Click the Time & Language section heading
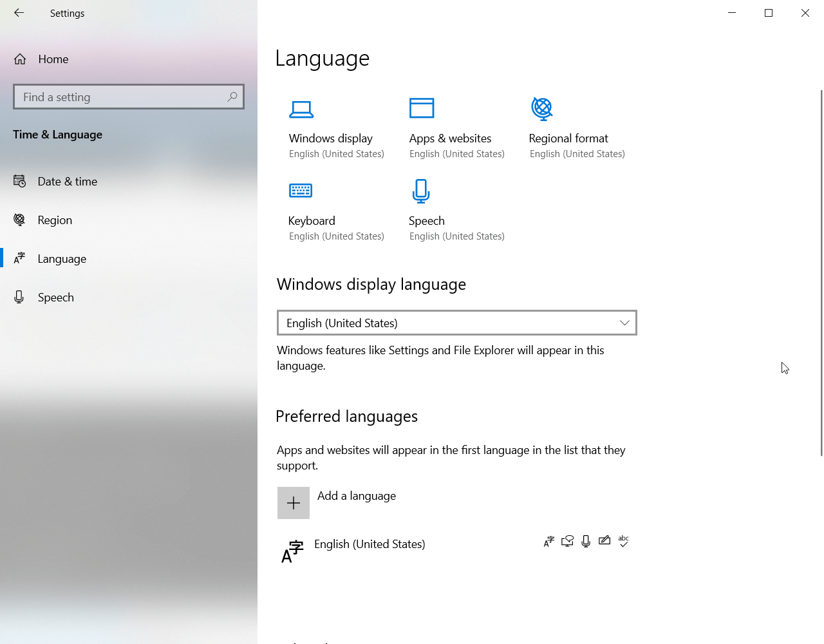The width and height of the screenshot is (824, 644). tap(58, 135)
